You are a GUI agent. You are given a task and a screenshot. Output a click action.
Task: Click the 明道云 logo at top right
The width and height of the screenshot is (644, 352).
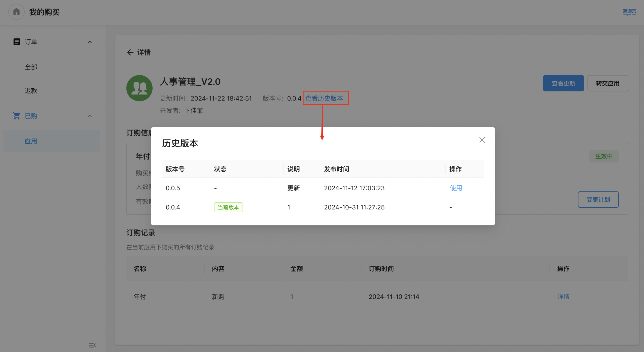pyautogui.click(x=629, y=12)
